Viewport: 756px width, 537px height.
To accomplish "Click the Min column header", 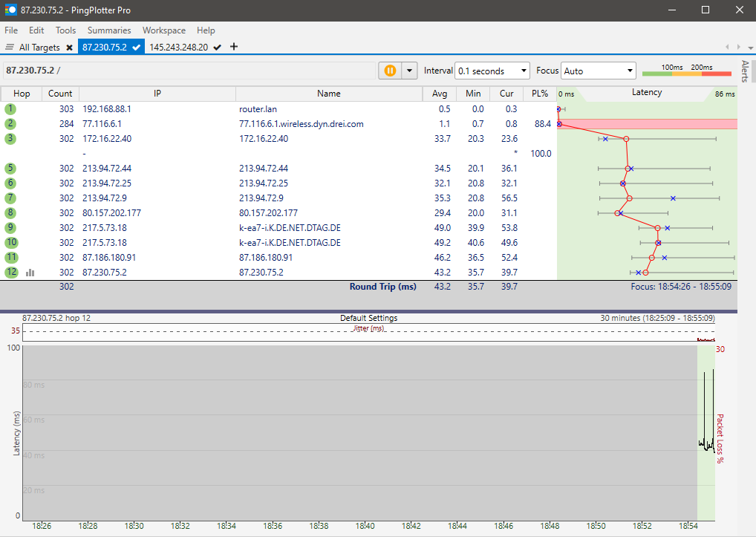I will [473, 94].
